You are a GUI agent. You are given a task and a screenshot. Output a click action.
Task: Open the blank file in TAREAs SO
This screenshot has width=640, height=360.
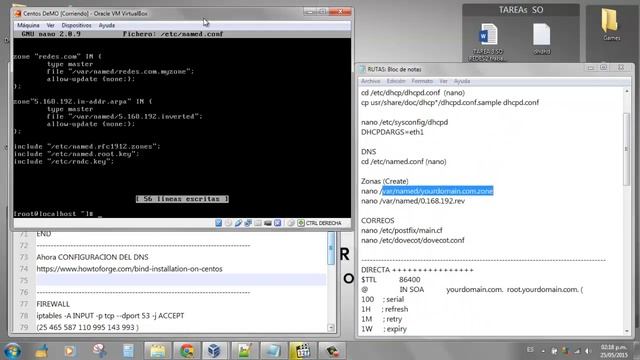pos(542,39)
